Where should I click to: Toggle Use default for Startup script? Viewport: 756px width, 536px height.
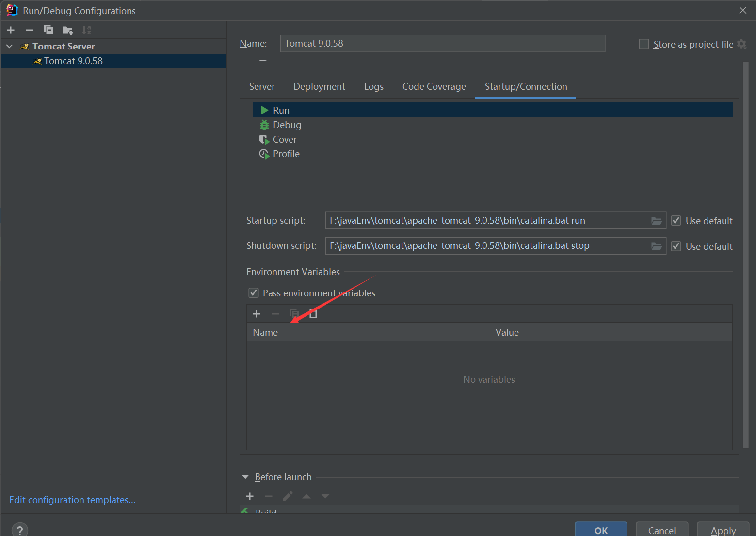coord(676,221)
